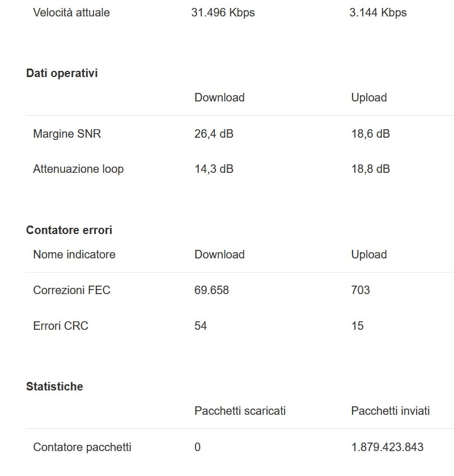454x476 pixels.
Task: Select the 3.144 Kbps upload speed value
Action: tap(378, 12)
